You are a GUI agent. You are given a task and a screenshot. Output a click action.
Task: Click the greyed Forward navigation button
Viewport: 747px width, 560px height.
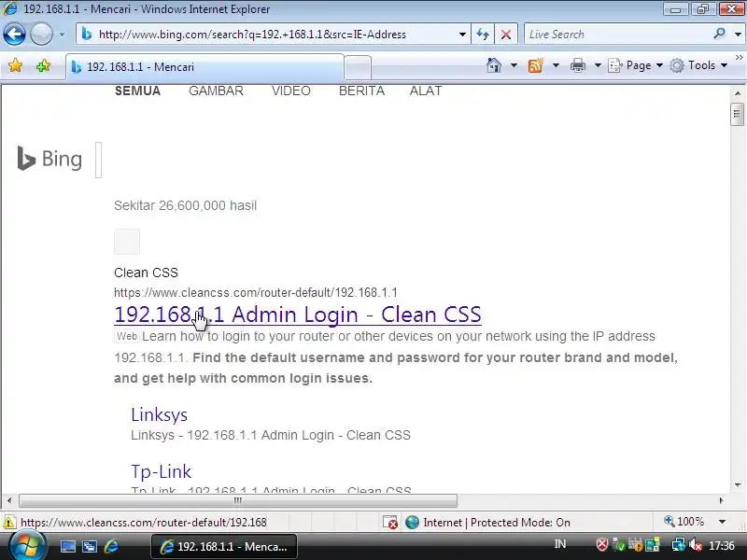click(41, 35)
